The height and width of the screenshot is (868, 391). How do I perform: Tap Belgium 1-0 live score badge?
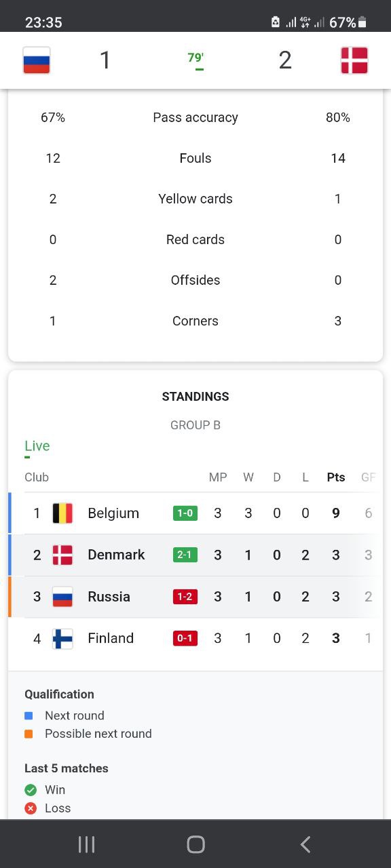tap(185, 513)
